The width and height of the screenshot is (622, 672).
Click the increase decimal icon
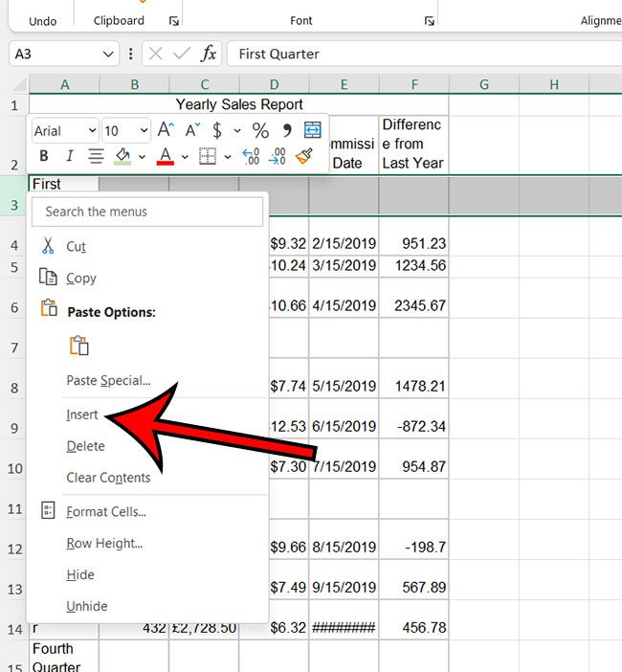point(251,156)
